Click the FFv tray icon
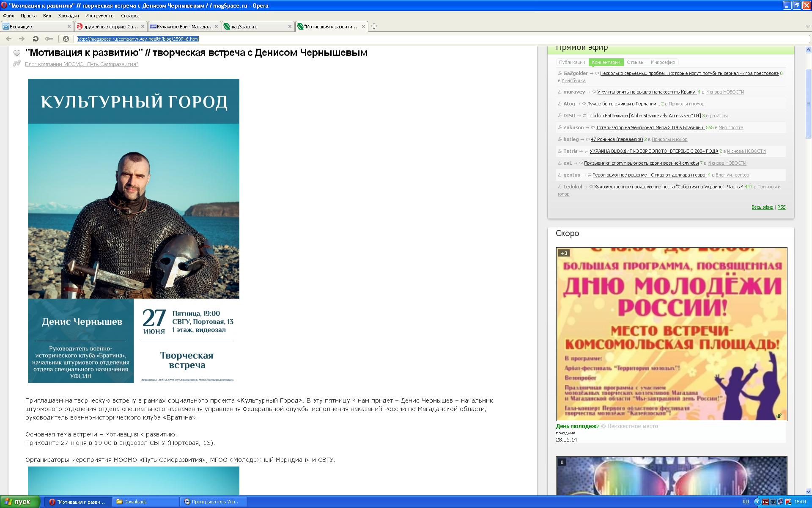The image size is (812, 508). point(765,502)
